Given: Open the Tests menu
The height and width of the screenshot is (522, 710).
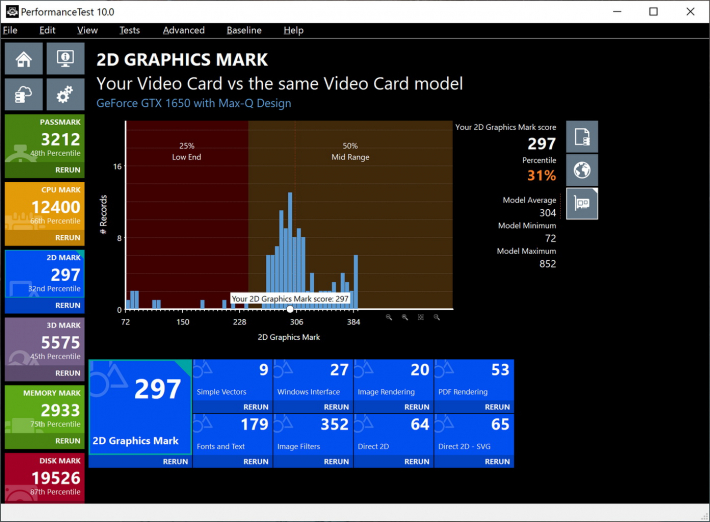Looking at the screenshot, I should (129, 31).
